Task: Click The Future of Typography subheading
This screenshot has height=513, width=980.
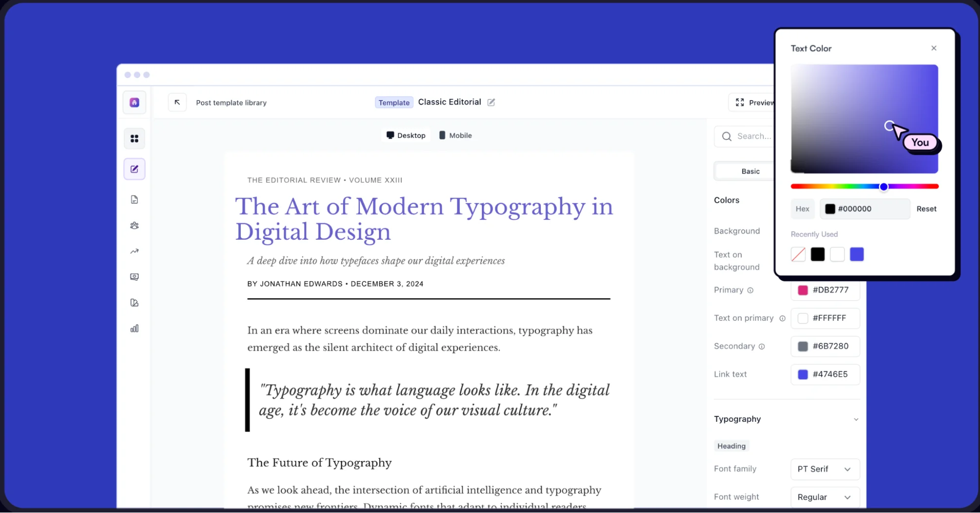Action: click(320, 463)
